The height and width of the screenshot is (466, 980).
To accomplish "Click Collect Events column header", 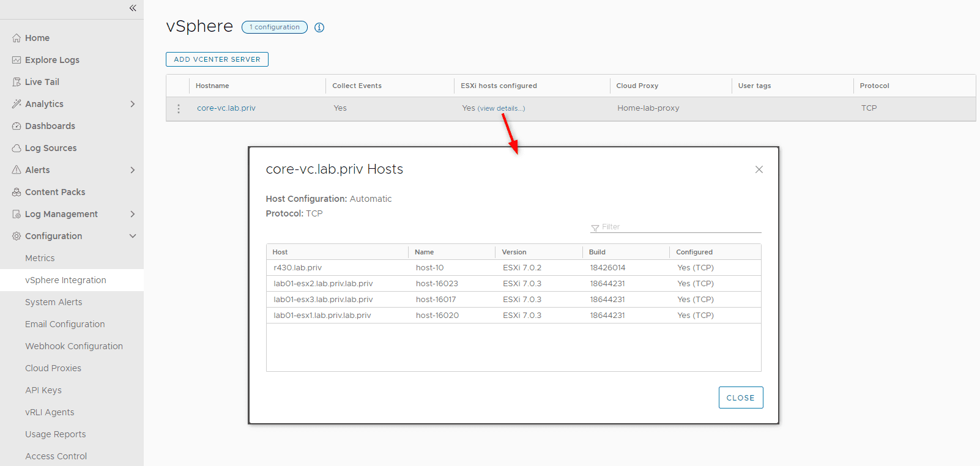I will (357, 86).
